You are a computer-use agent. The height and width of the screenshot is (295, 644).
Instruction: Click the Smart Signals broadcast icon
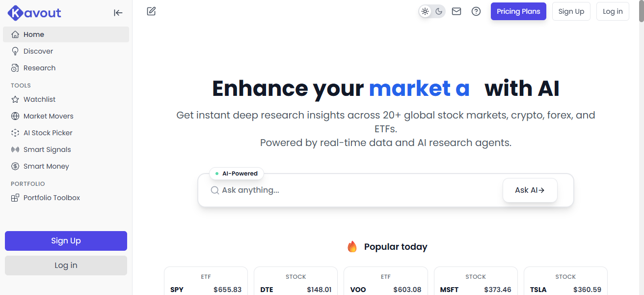point(15,149)
